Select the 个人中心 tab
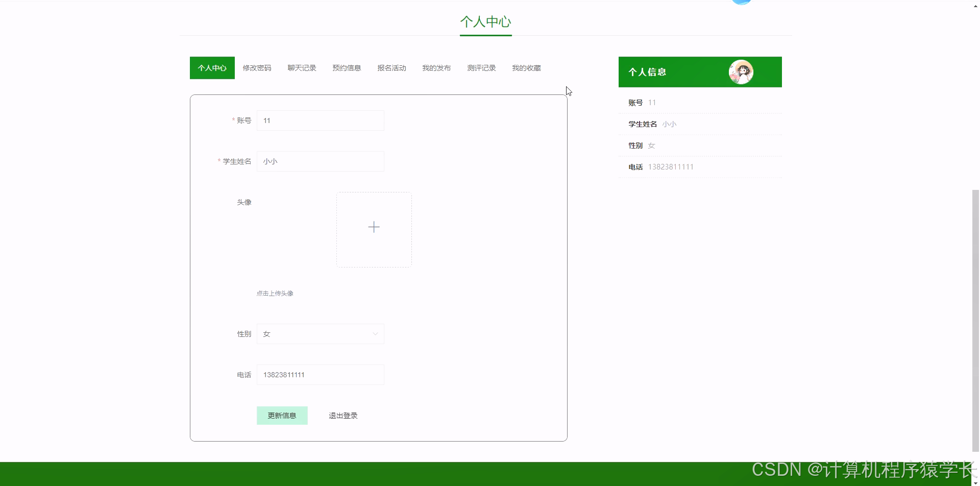 (212, 67)
